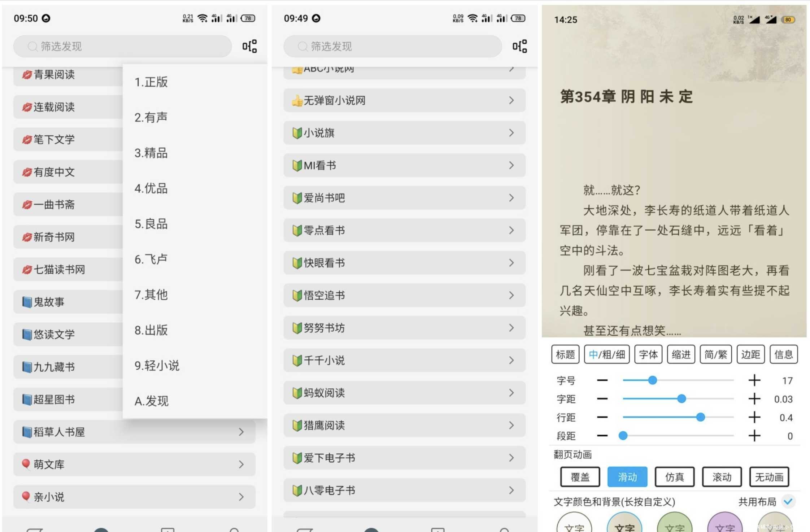Screen dimensions: 810x532
Task: Choose A.发现 from the group menu
Action: (x=195, y=401)
